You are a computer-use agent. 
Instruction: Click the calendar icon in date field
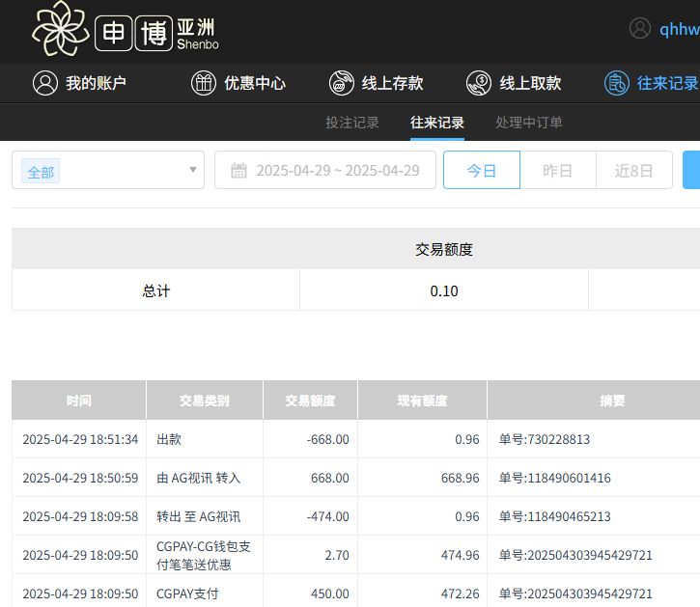238,171
